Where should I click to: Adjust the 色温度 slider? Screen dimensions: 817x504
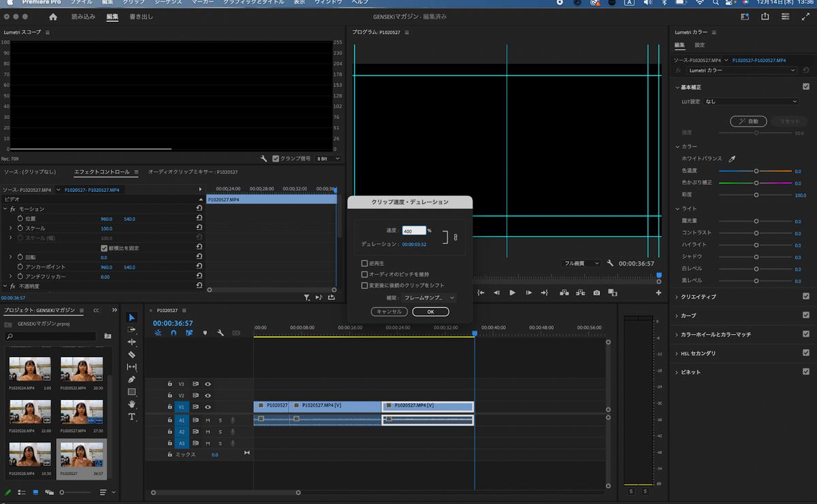click(756, 171)
